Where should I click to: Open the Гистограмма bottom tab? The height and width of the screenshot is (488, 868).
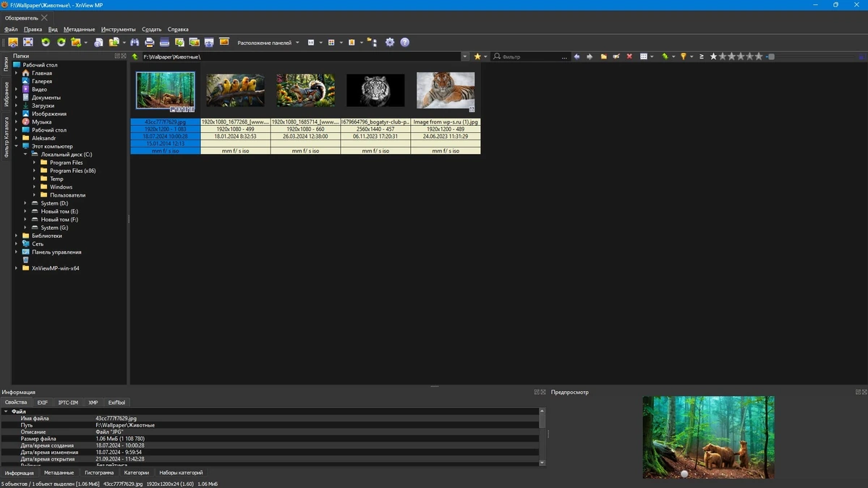99,473
